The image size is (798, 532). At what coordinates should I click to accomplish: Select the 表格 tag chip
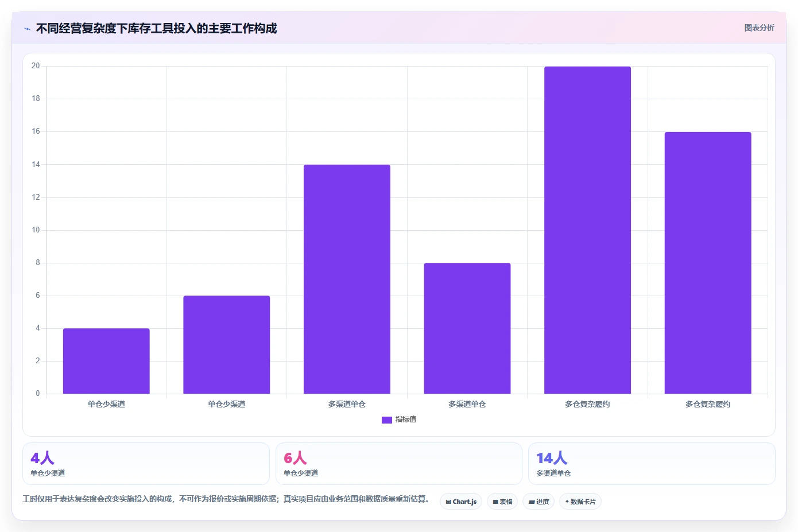tap(502, 502)
